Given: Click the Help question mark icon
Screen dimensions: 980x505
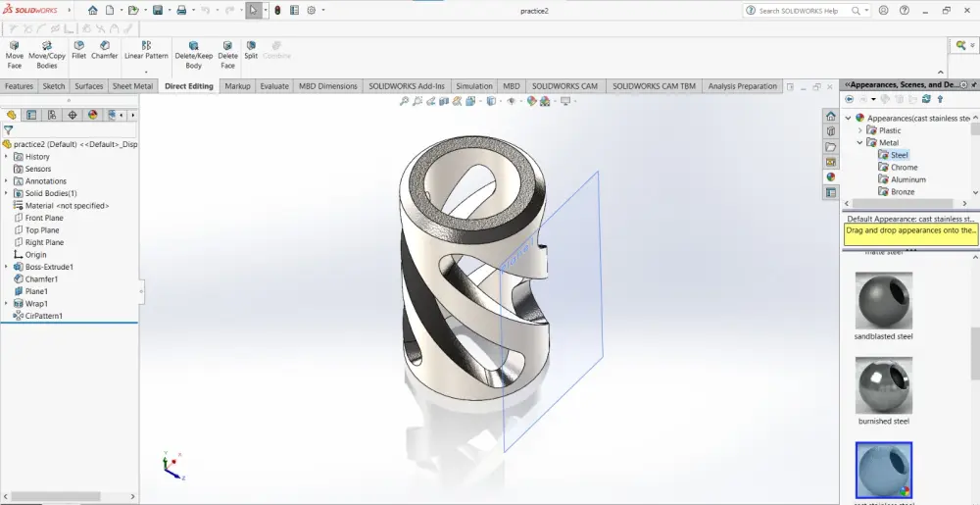Looking at the screenshot, I should tap(904, 10).
